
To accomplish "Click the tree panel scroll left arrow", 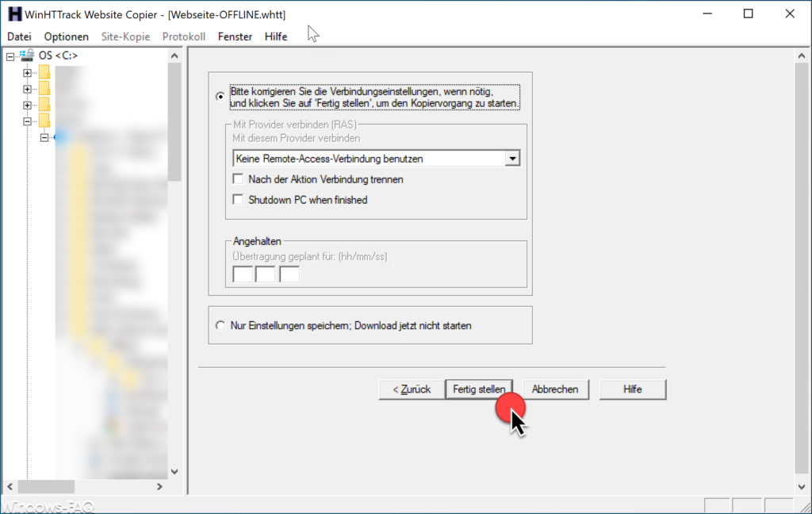I will 10,487.
